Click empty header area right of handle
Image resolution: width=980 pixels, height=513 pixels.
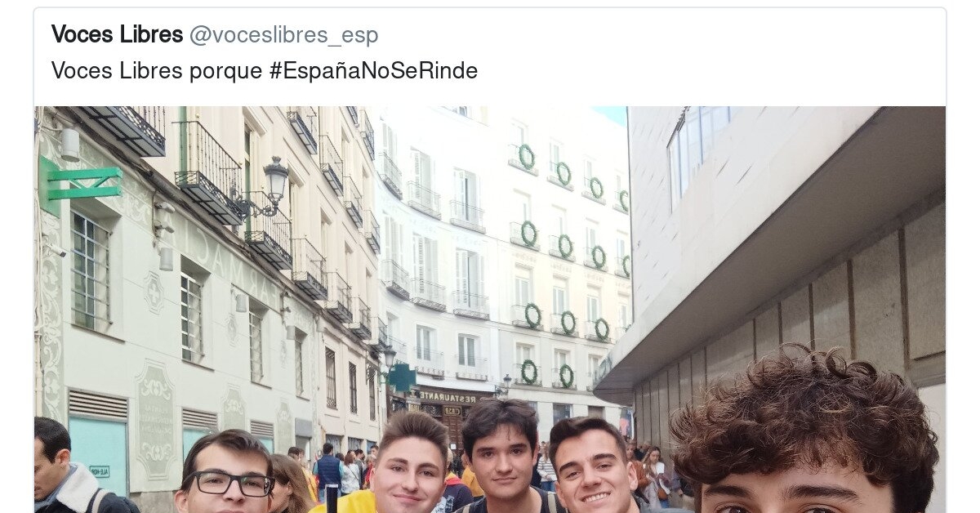point(653,35)
